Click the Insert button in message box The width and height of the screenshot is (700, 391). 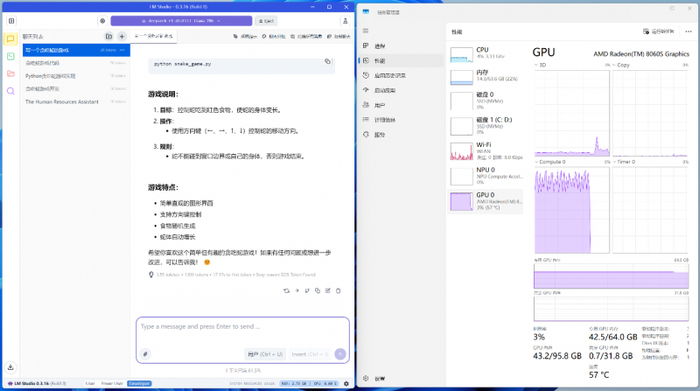tap(310, 354)
